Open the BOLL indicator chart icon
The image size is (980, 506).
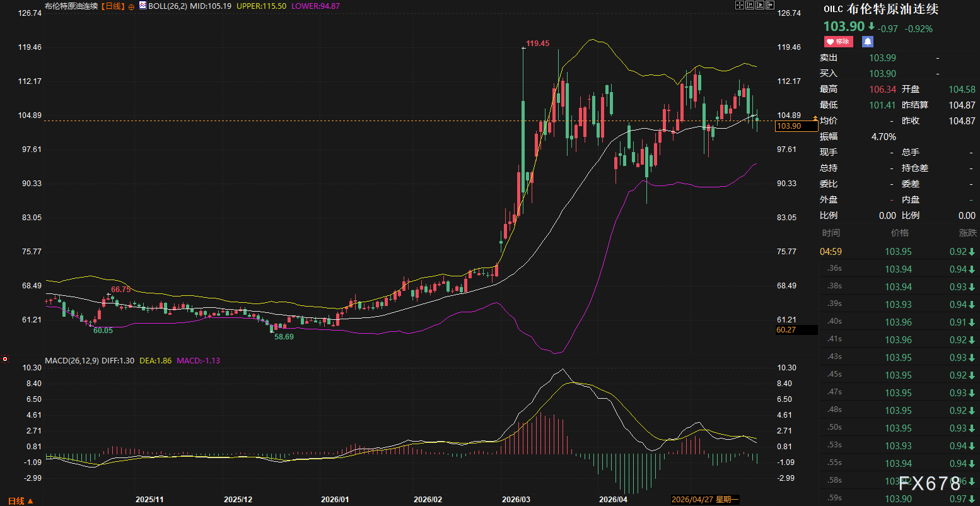[143, 6]
